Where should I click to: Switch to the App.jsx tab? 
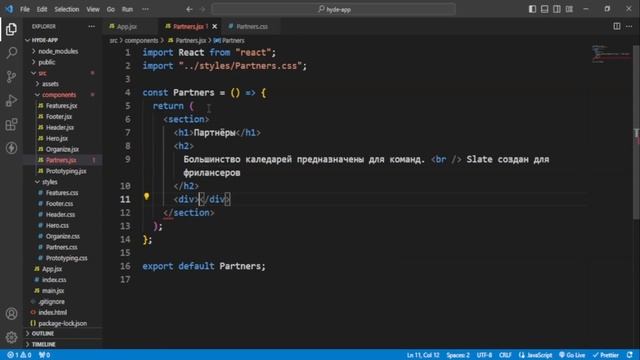(x=127, y=27)
